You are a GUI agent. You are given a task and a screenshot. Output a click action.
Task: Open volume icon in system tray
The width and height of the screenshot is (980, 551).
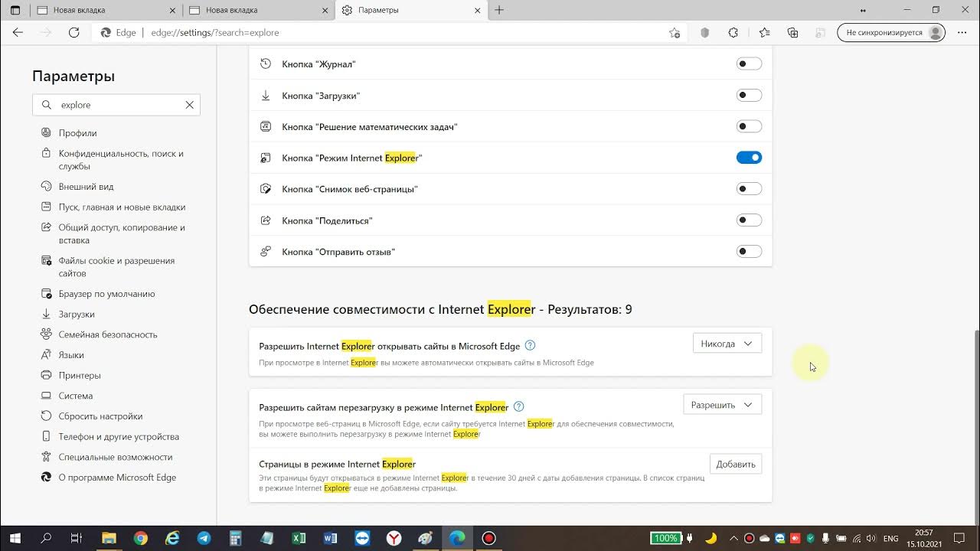pos(871,538)
